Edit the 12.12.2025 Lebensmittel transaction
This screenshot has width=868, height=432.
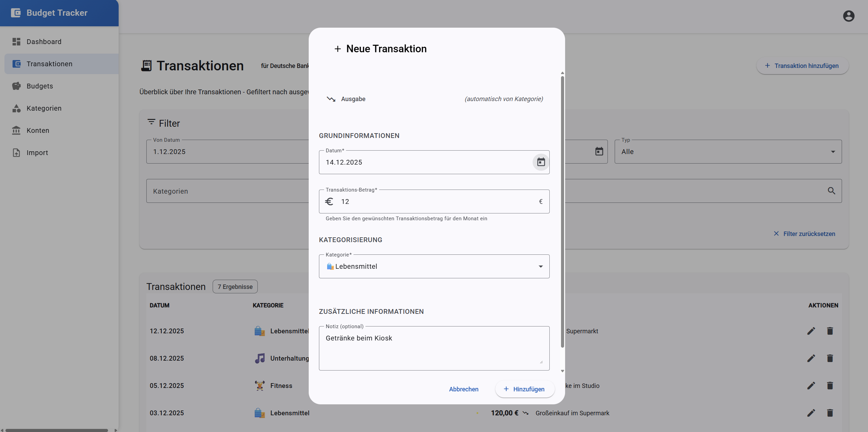coord(811,331)
